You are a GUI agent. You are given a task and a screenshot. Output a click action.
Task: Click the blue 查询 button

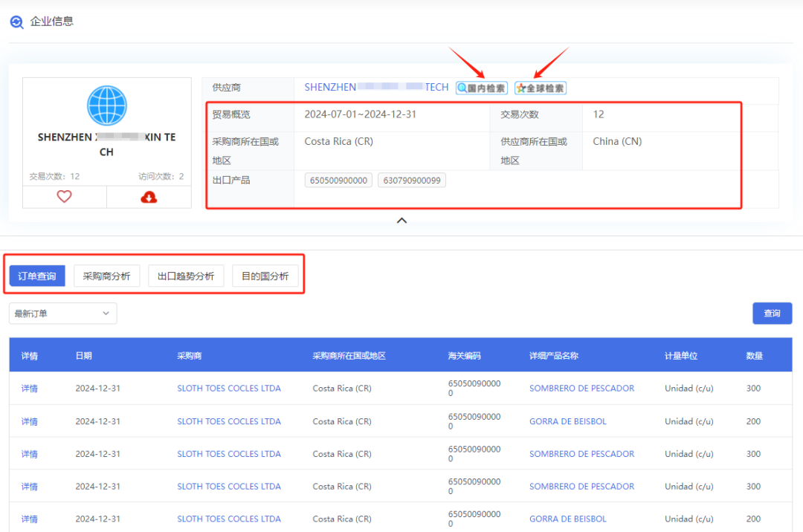[772, 313]
